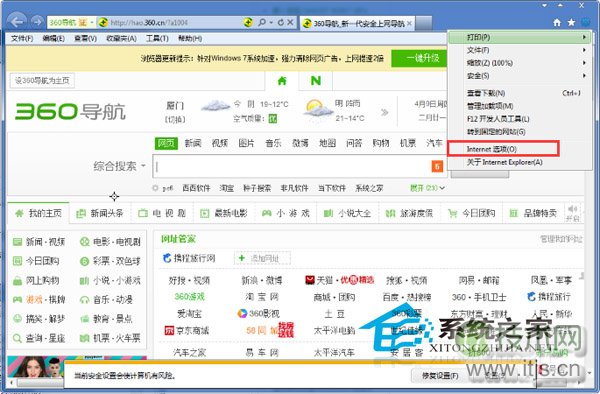The image size is (600, 394).
Task: Click the browser Forward arrow button
Action: pyautogui.click(x=37, y=22)
